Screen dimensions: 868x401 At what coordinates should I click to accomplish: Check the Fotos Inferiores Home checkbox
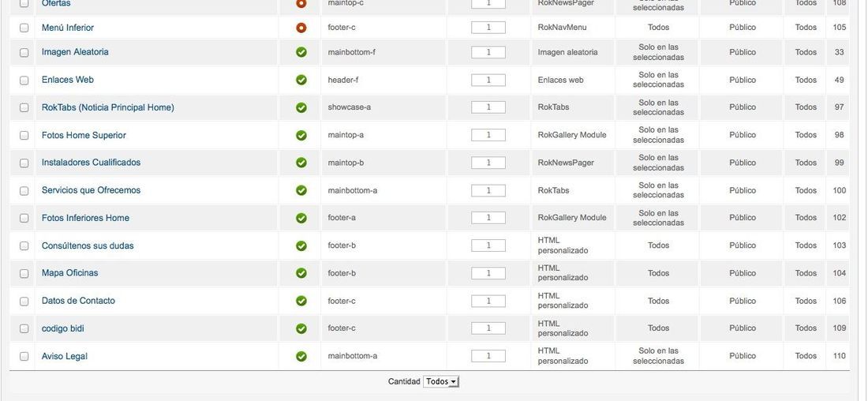[24, 218]
